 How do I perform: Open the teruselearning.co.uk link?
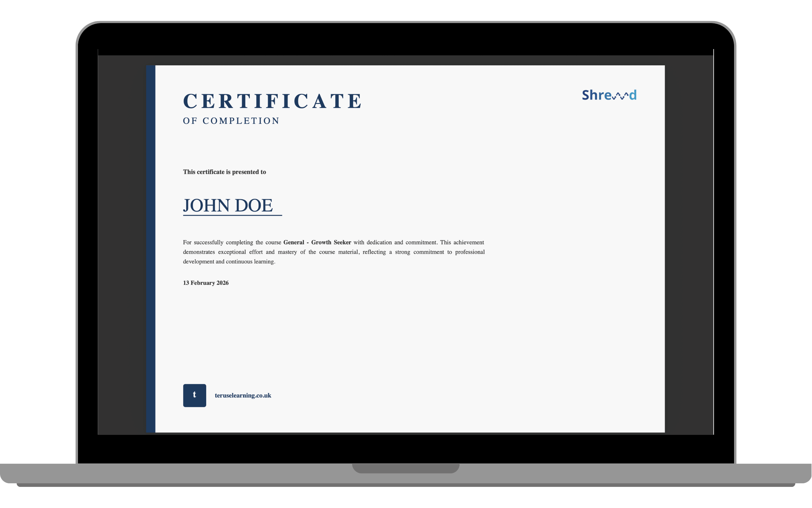243,396
